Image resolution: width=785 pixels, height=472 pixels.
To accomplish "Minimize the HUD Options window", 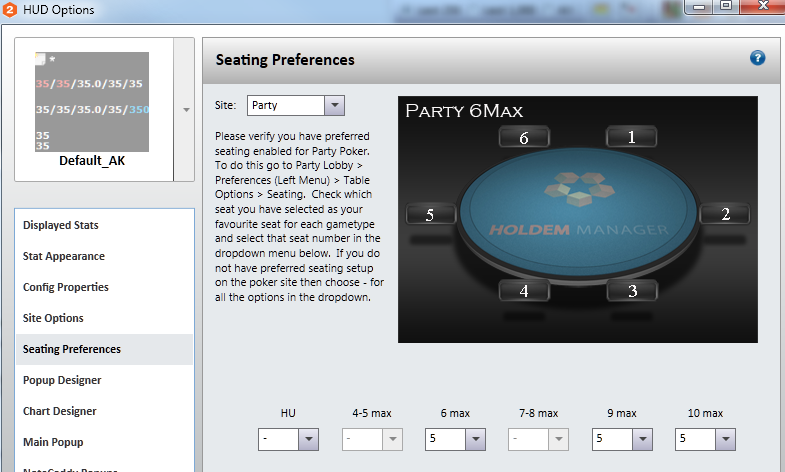I will [699, 7].
